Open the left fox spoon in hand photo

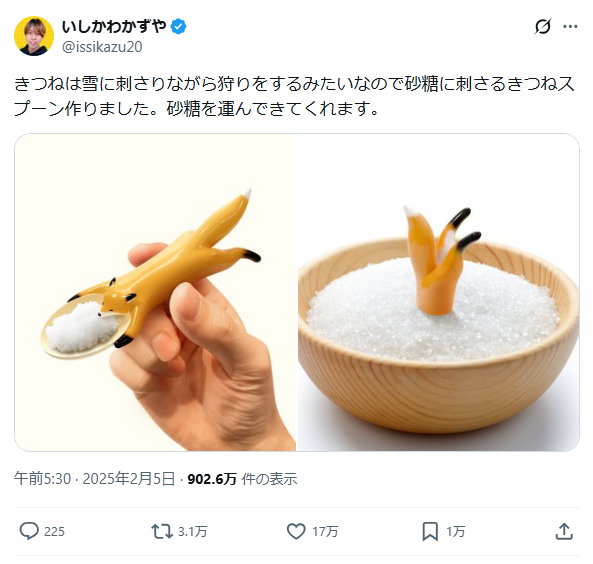(x=155, y=292)
